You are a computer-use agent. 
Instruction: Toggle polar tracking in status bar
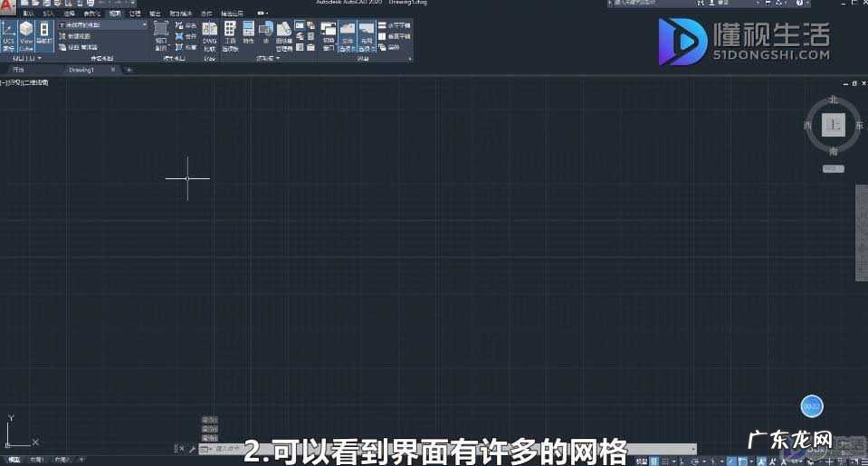point(695,461)
